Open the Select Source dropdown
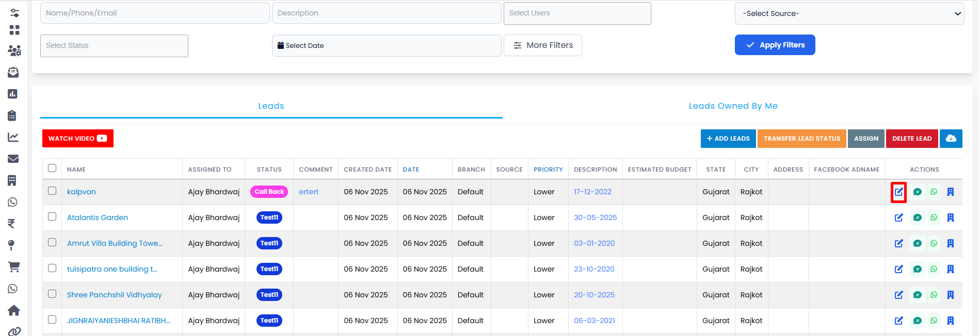 pos(849,14)
